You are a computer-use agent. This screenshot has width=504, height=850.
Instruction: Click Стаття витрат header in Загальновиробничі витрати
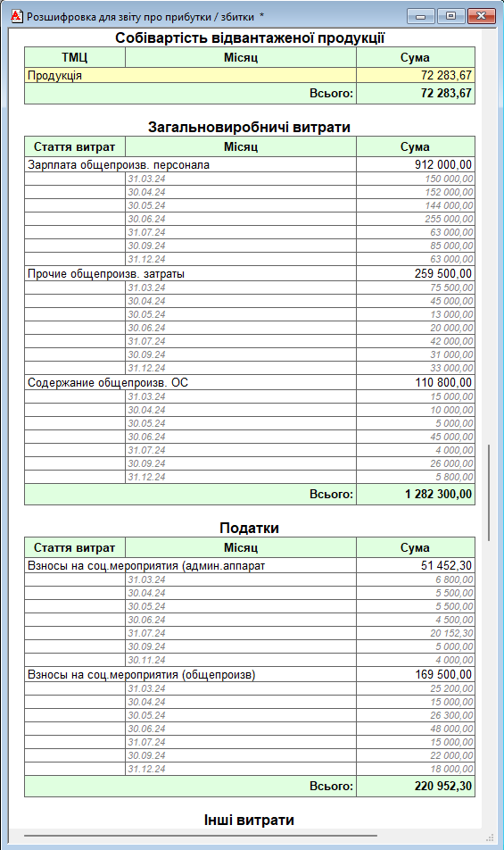(75, 147)
